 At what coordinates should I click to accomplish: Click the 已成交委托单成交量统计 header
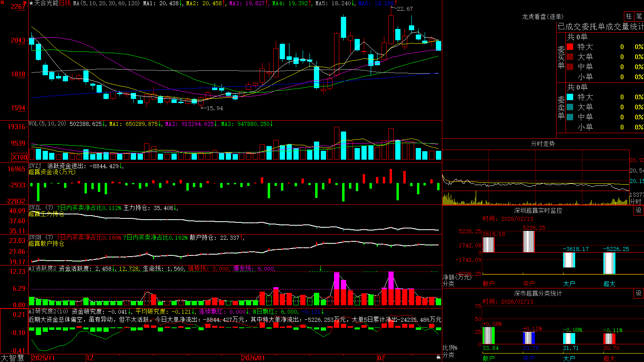coord(601,27)
